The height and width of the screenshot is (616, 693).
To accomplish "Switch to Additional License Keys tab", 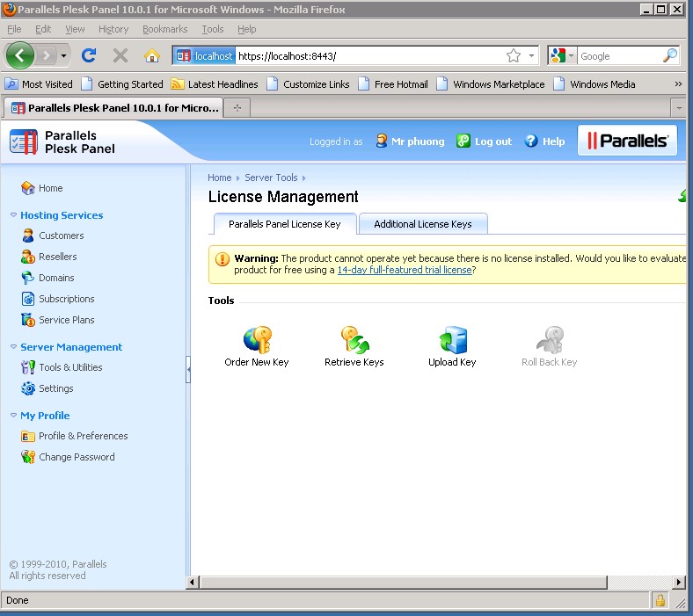I will point(423,224).
